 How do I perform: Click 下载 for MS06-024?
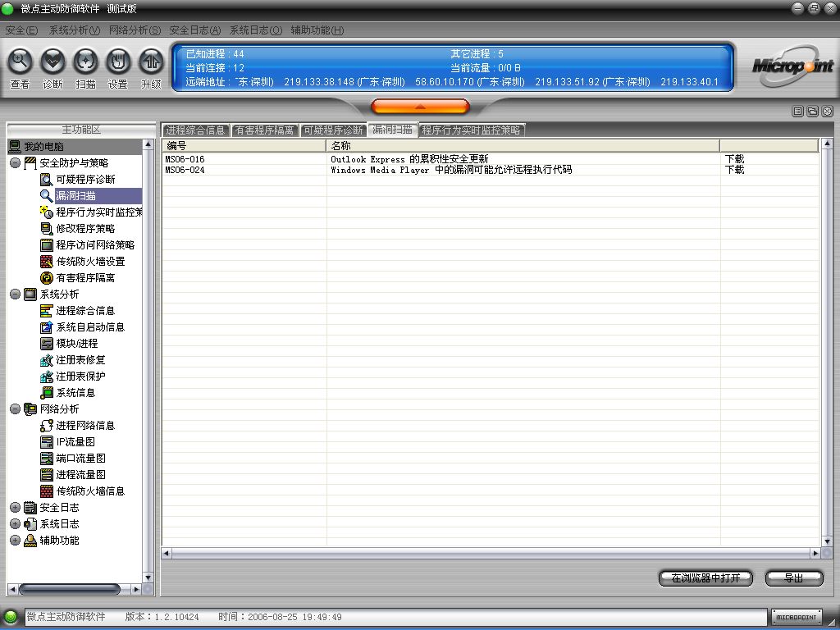click(x=734, y=170)
